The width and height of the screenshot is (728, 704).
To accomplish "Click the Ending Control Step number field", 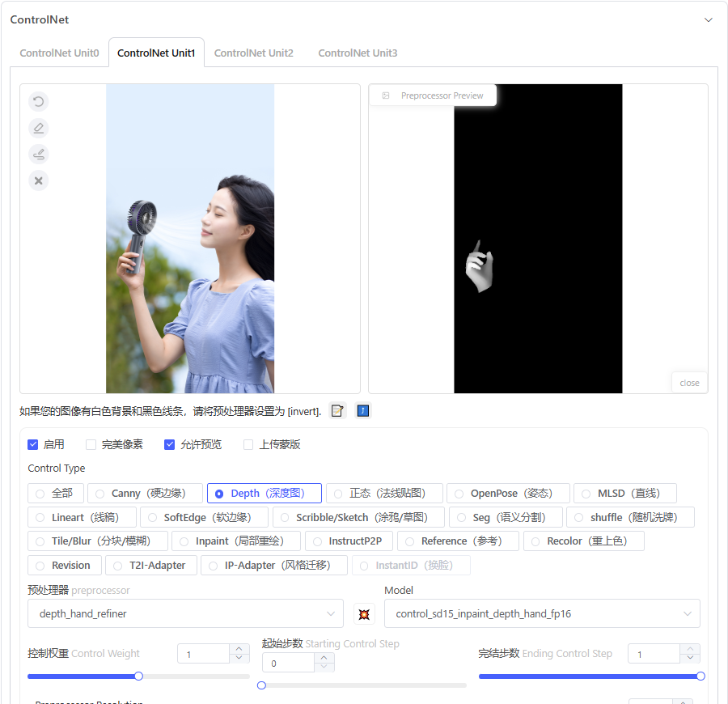I will [x=654, y=654].
